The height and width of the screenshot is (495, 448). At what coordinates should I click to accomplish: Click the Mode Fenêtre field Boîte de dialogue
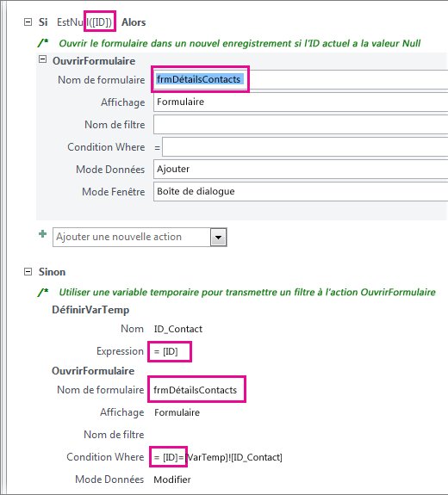point(301,192)
